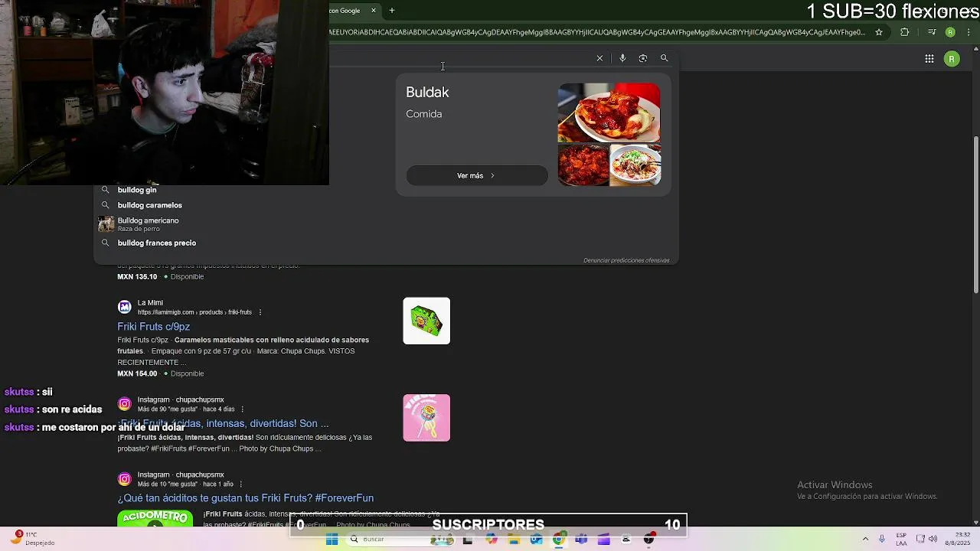
Task: Open the pink Chupa Chups post thumbnail
Action: [x=426, y=418]
